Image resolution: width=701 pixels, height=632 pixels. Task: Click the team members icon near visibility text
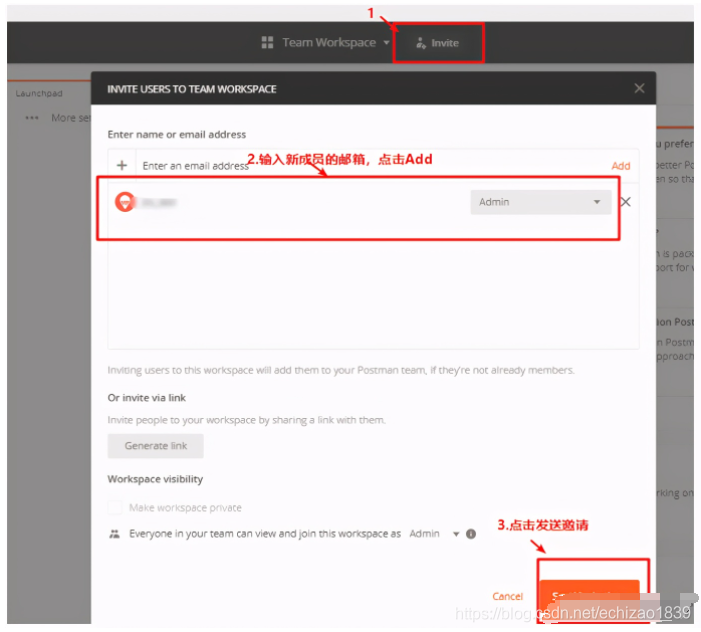click(114, 534)
